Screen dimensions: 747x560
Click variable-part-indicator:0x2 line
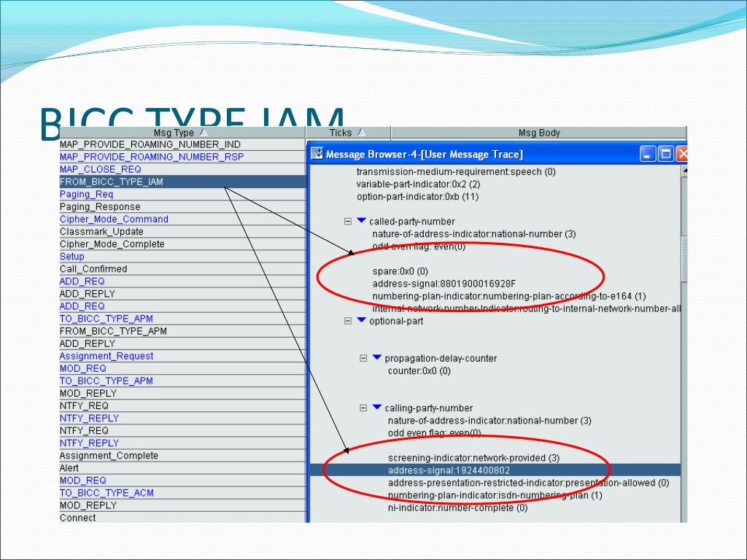click(418, 184)
